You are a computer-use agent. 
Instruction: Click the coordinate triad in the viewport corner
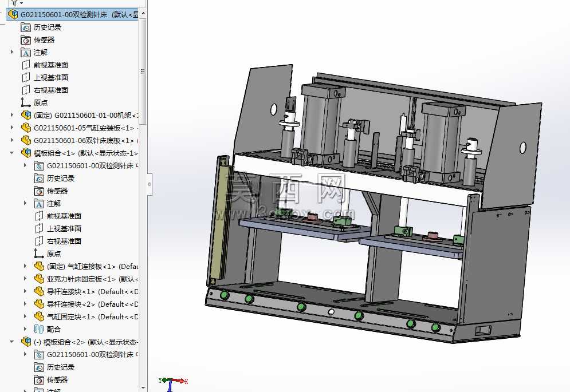pos(173,384)
